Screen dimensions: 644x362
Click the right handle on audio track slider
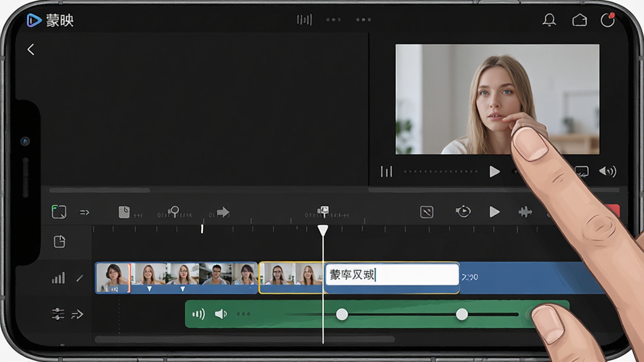[x=462, y=314]
